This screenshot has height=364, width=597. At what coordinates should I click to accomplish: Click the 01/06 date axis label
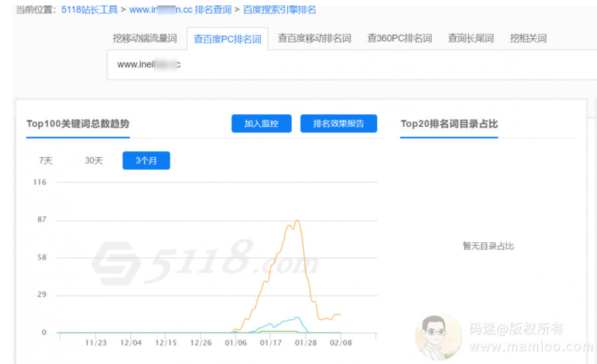(236, 343)
